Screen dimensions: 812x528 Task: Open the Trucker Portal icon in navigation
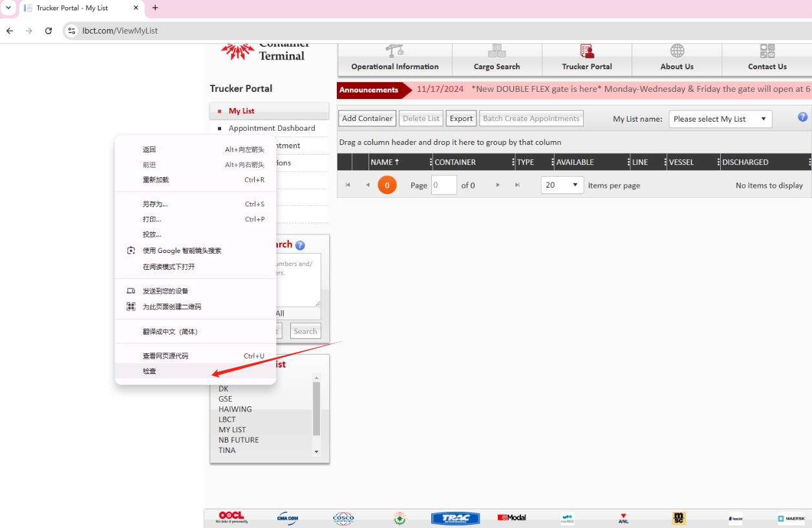pos(587,51)
